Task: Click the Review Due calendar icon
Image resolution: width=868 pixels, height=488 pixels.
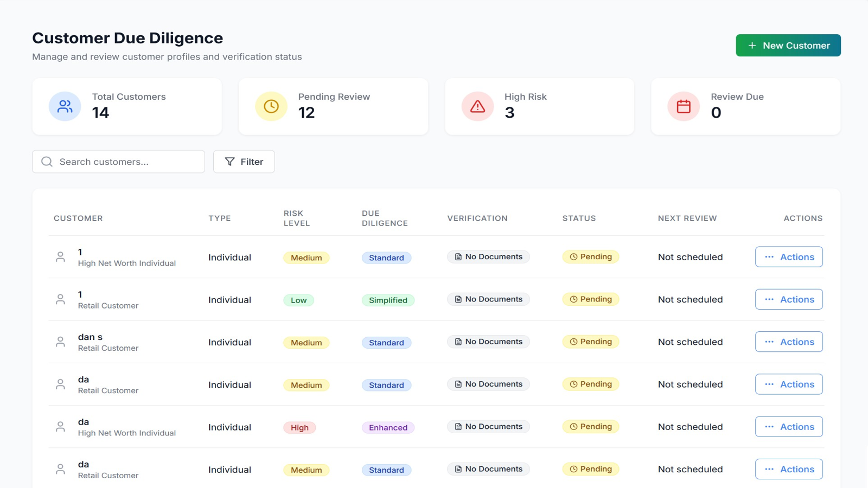Action: click(683, 106)
